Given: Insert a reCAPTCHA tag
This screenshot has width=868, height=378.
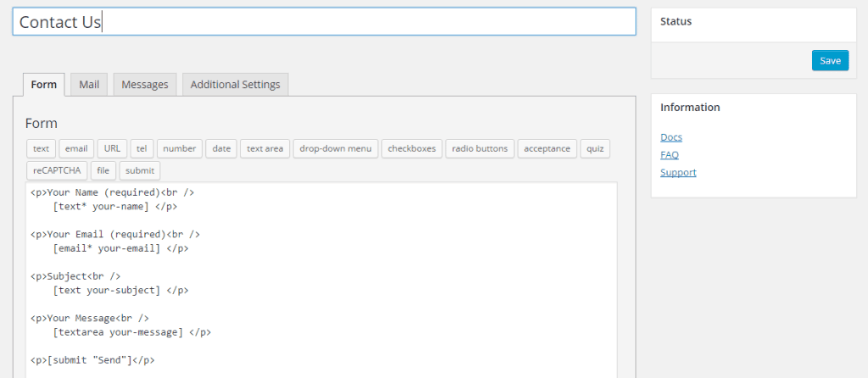Looking at the screenshot, I should 55,170.
